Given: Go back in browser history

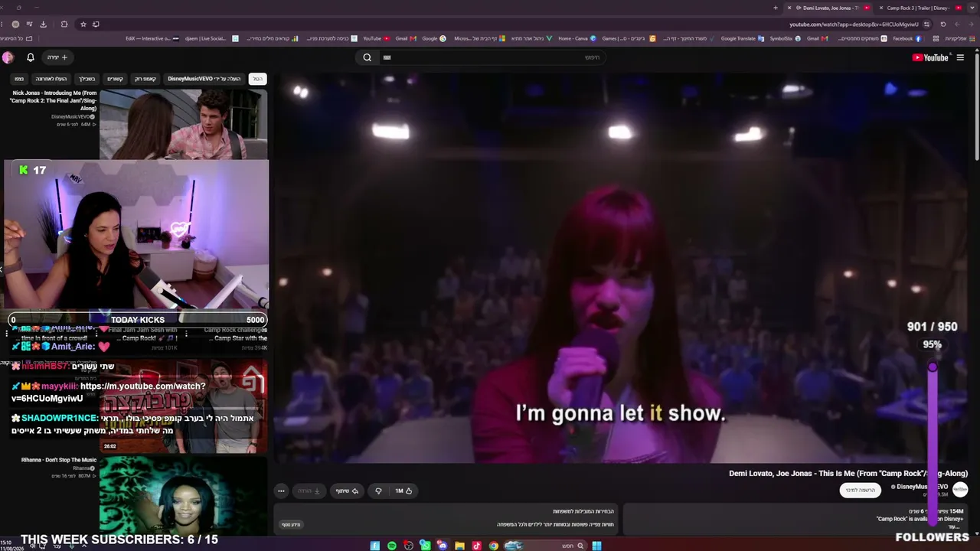Looking at the screenshot, I should [x=971, y=24].
